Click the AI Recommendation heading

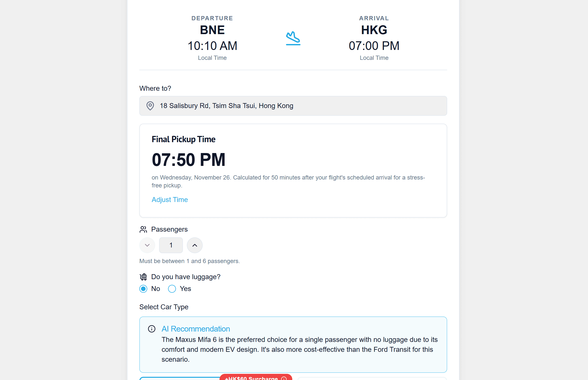coord(196,329)
